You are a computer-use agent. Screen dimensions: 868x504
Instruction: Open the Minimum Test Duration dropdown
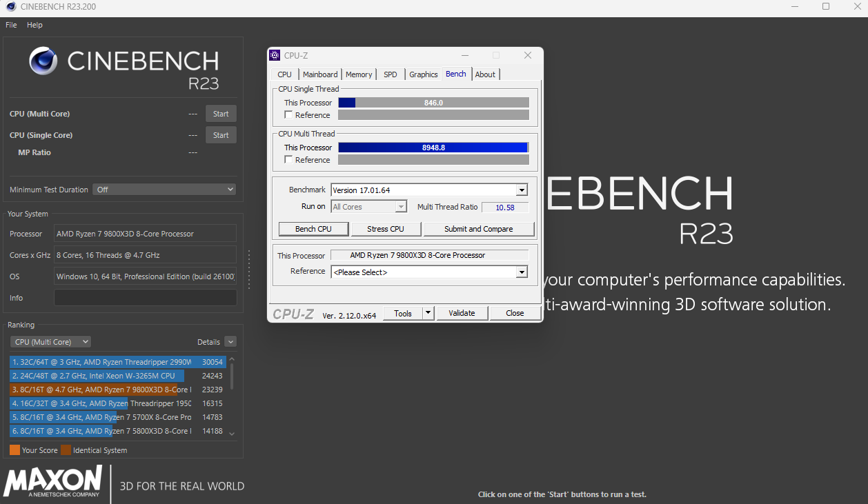pyautogui.click(x=164, y=190)
